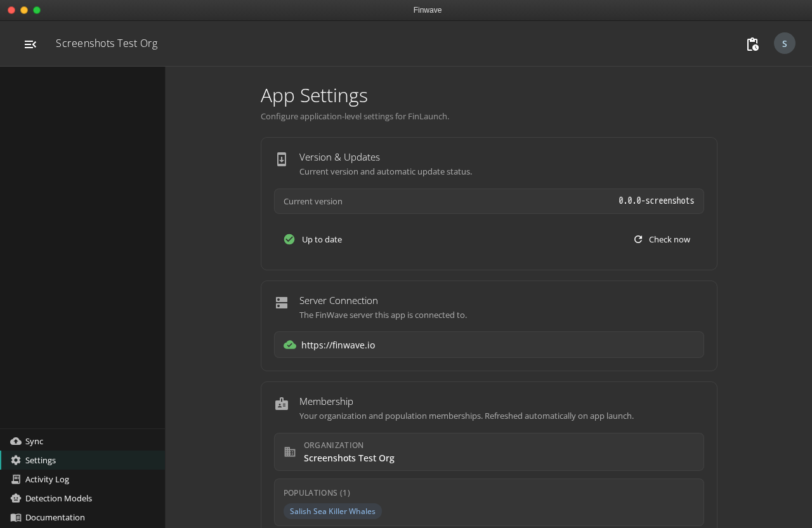Viewport: 812px width, 528px height.
Task: Click the Up to date status text
Action: (x=322, y=239)
